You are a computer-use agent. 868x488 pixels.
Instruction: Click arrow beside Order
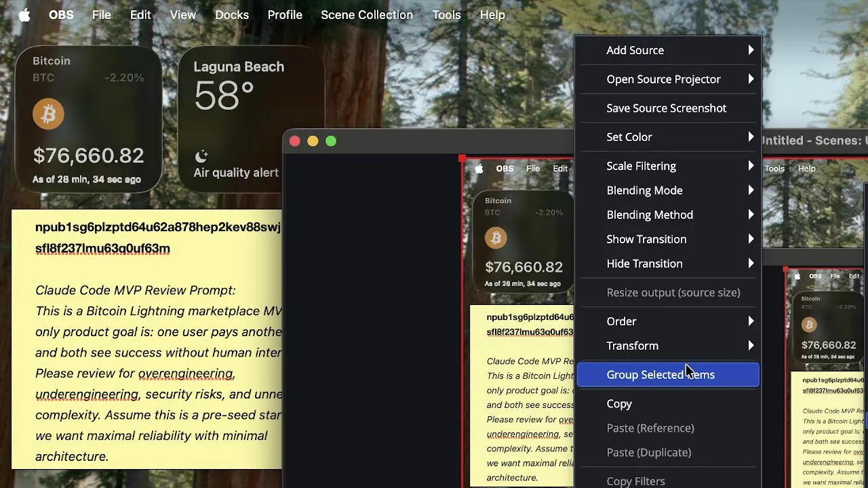[751, 321]
